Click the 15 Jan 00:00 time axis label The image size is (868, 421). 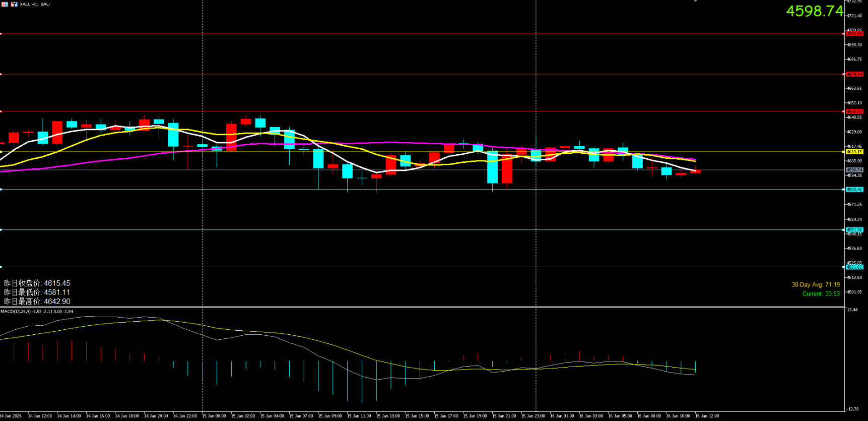click(x=214, y=416)
